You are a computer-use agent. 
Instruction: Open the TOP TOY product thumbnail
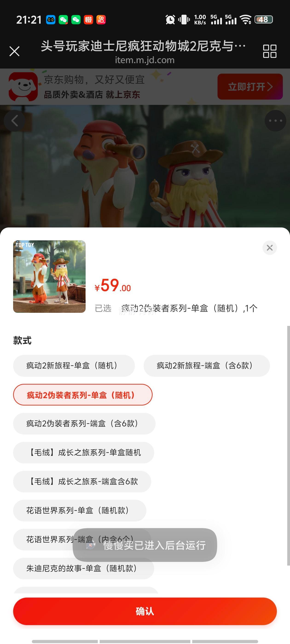(49, 276)
